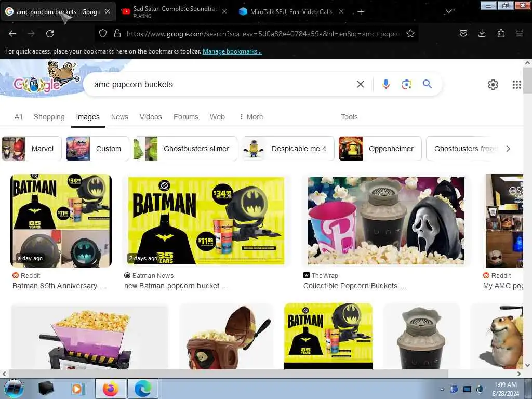Show hidden system tray icons

click(442, 389)
